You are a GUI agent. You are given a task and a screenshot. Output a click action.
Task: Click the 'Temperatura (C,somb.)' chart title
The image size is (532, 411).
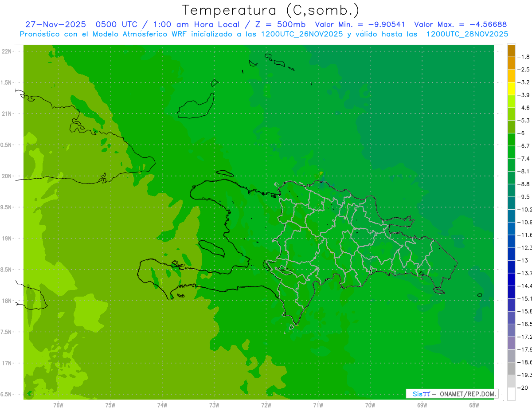click(271, 10)
